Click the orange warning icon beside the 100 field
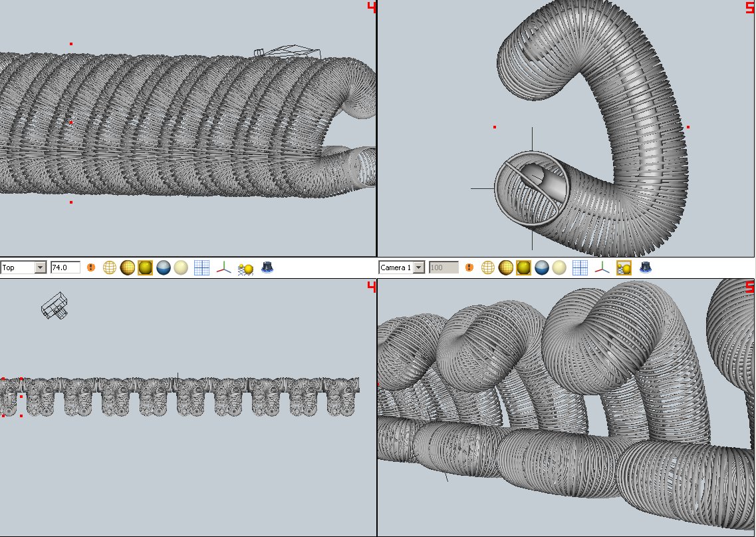This screenshot has height=537, width=756. 469,268
